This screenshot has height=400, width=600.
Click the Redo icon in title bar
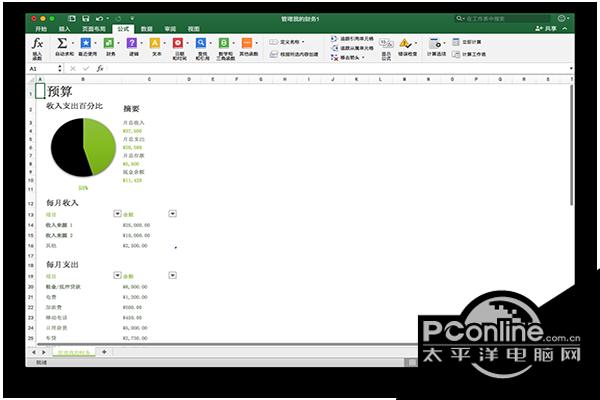point(118,18)
